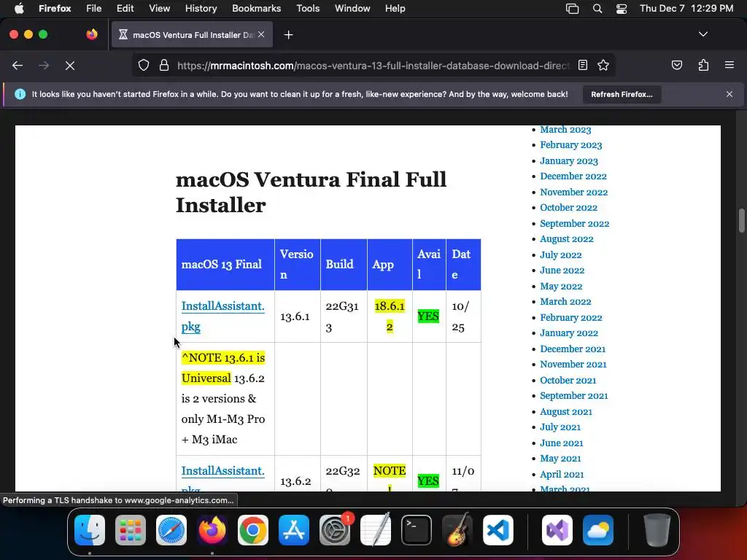Open the Apple menu
Screen dimensions: 747x560
[x=19, y=8]
